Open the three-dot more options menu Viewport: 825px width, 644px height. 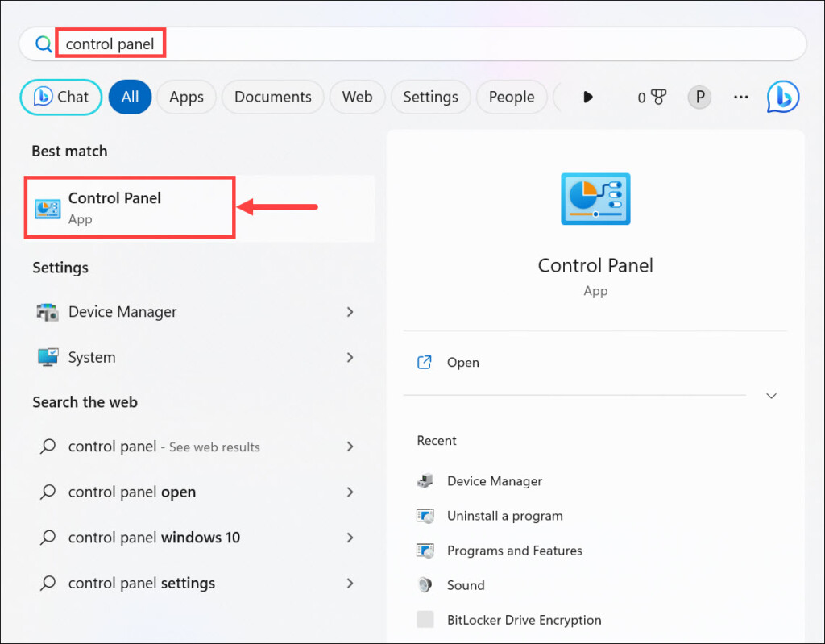741,98
